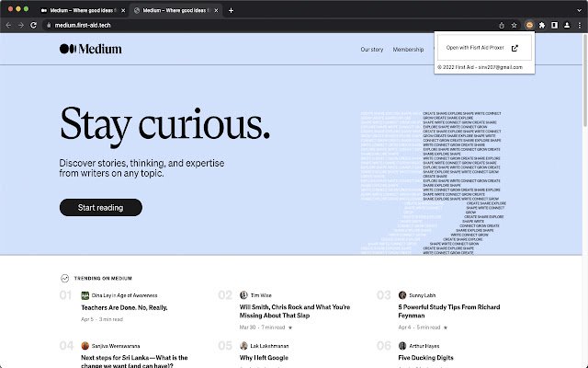588x368 pixels.
Task: Close the second Medium tab
Action: point(216,10)
